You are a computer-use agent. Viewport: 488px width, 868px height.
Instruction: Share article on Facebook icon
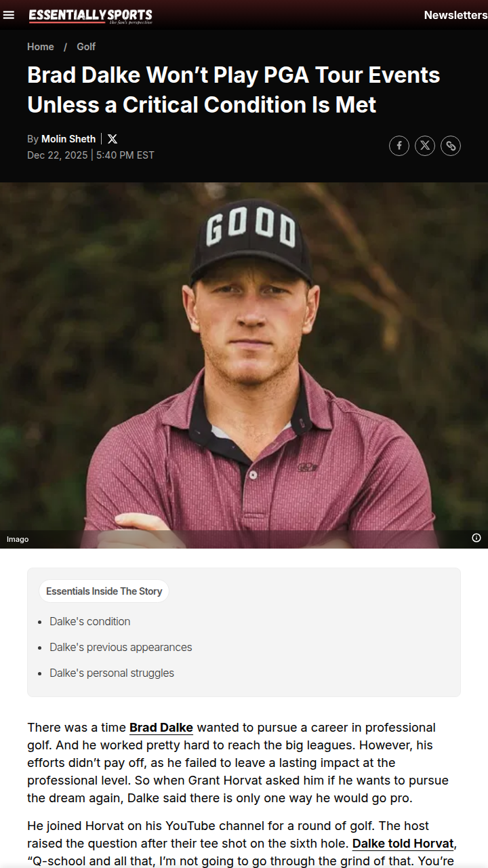(x=399, y=146)
